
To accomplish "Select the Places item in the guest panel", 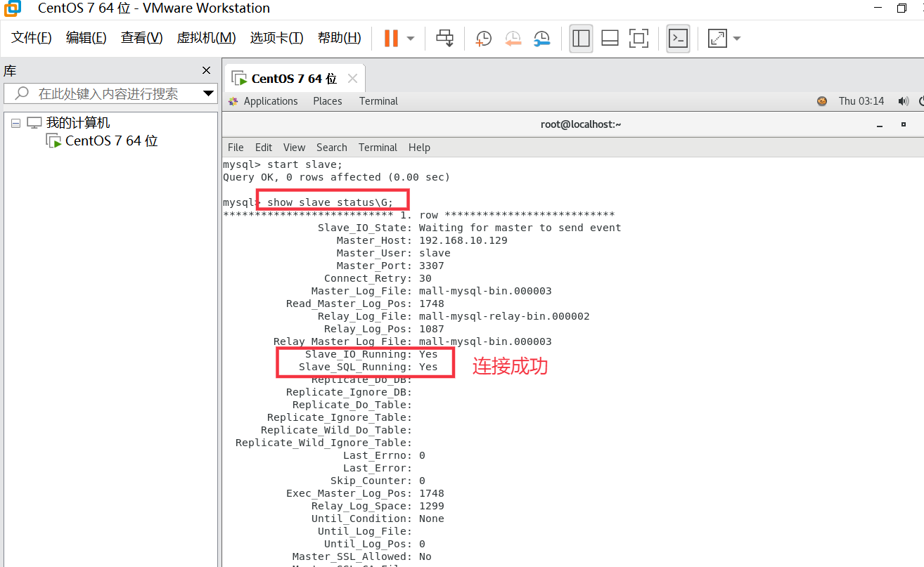I will 327,100.
